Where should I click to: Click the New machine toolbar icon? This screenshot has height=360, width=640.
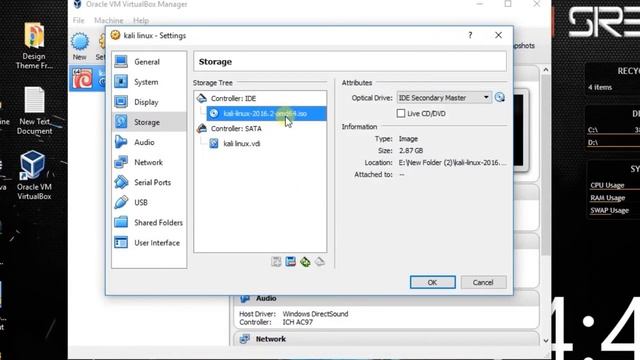(80, 46)
